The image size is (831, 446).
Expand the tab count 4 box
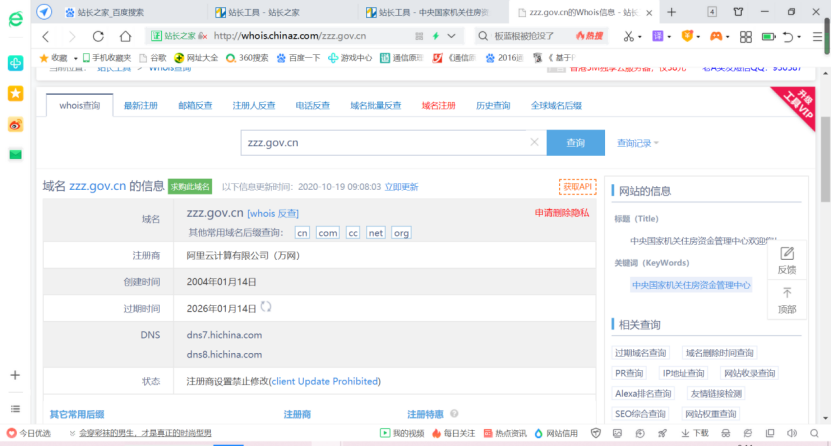click(x=712, y=12)
